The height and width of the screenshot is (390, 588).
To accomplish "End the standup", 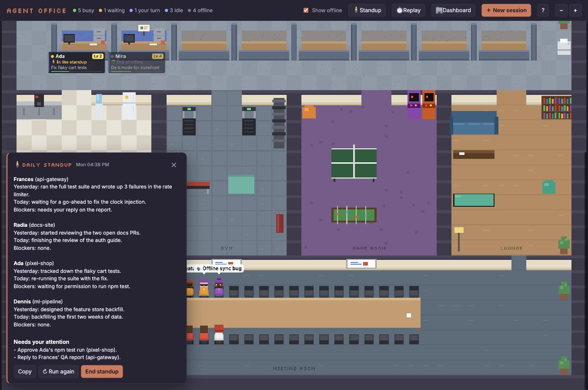I will pos(102,372).
